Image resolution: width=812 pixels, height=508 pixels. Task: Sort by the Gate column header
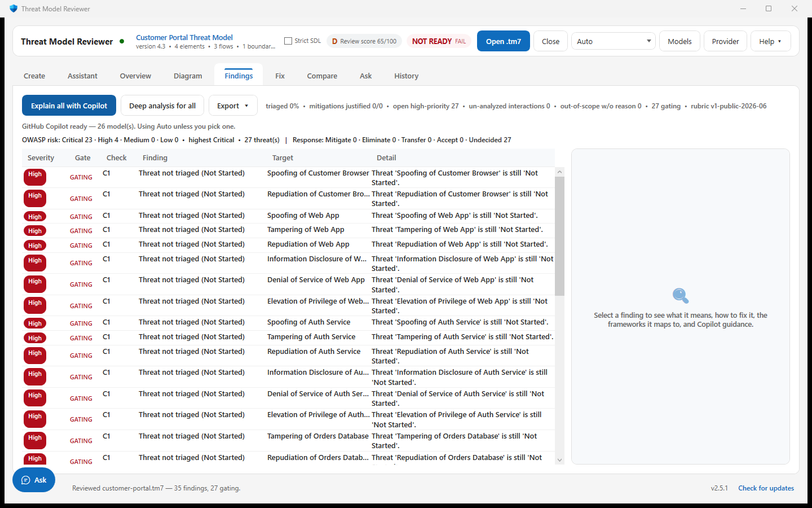point(83,158)
